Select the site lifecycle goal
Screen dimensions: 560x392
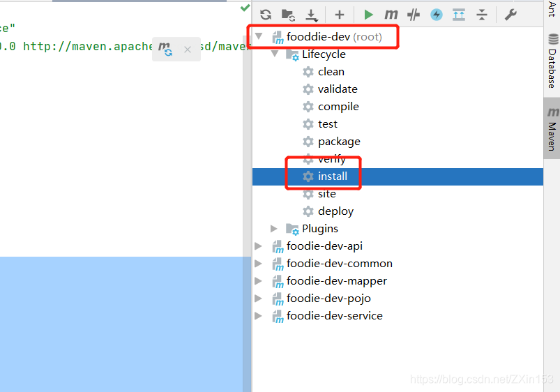click(x=327, y=194)
